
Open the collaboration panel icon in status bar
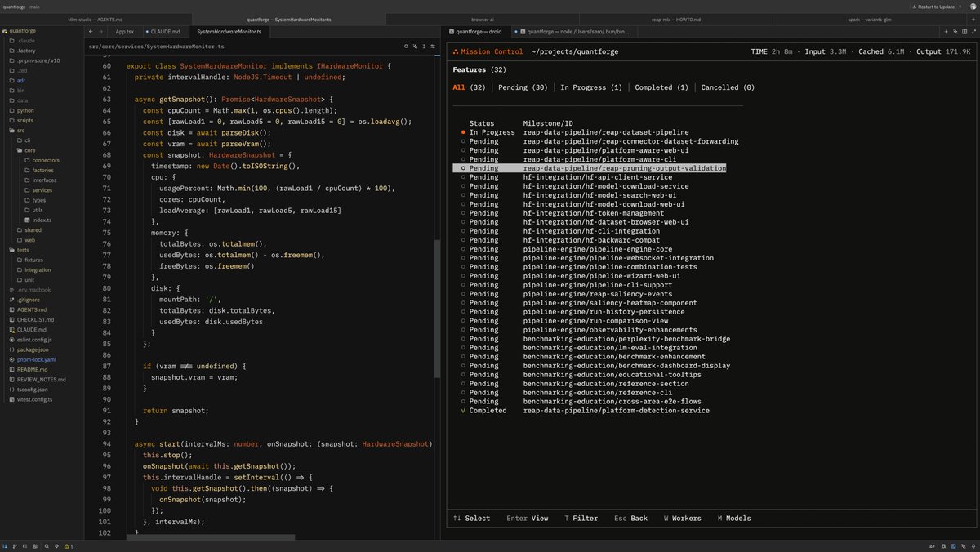(x=35, y=546)
